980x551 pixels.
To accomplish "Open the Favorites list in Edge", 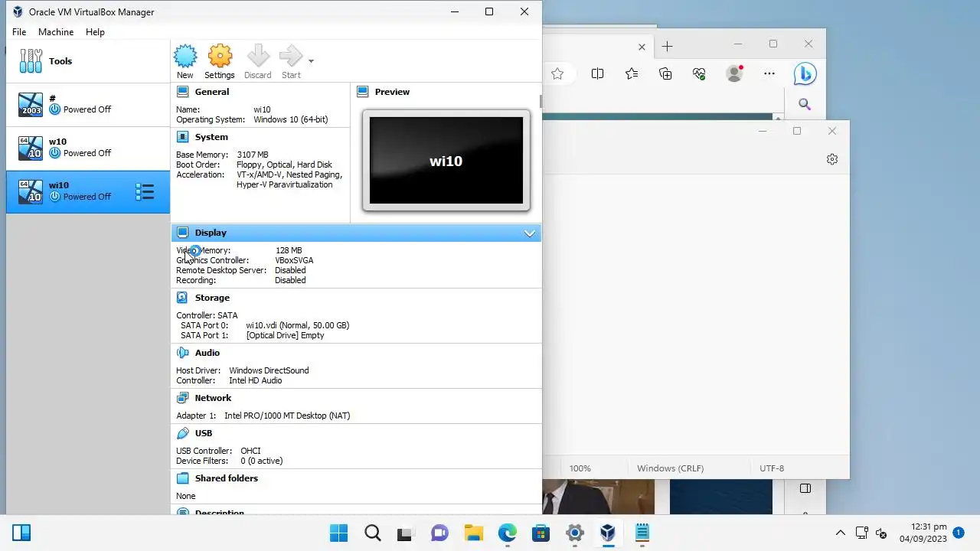I will tap(631, 73).
